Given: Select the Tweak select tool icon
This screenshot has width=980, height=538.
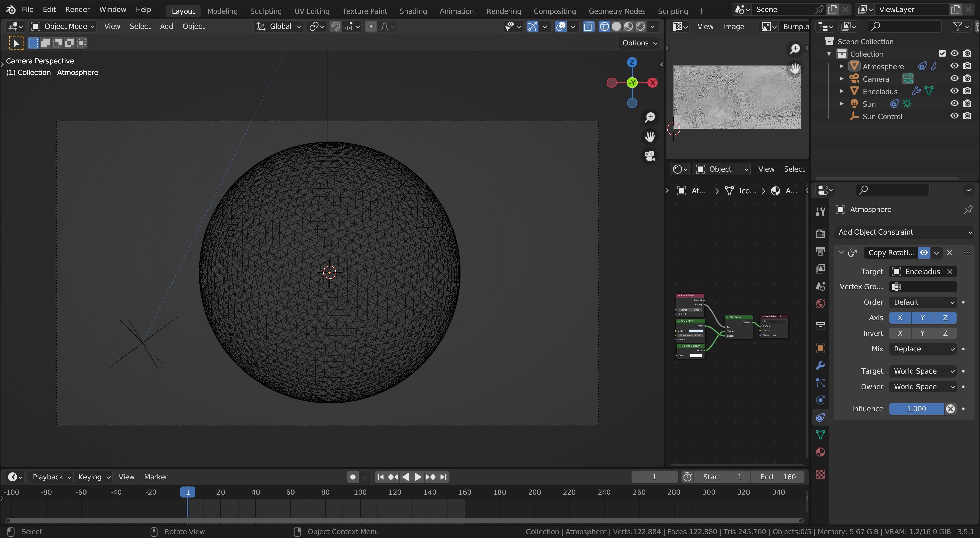Looking at the screenshot, I should click(16, 43).
